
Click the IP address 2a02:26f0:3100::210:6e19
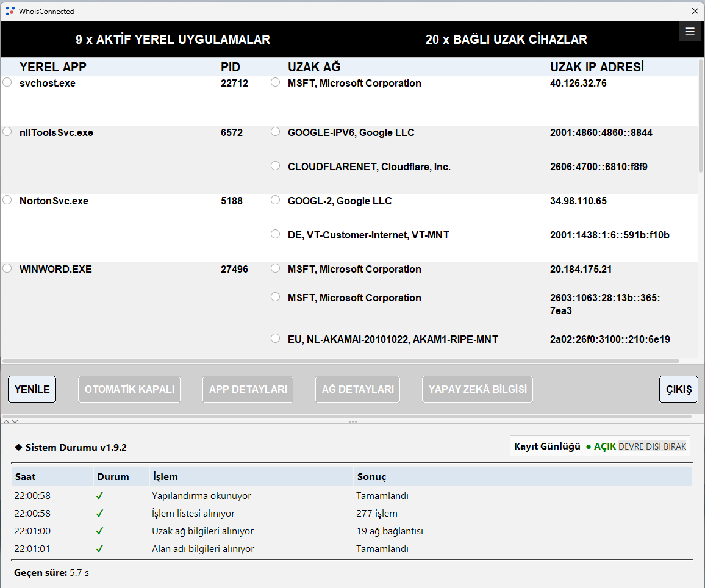pyautogui.click(x=610, y=339)
